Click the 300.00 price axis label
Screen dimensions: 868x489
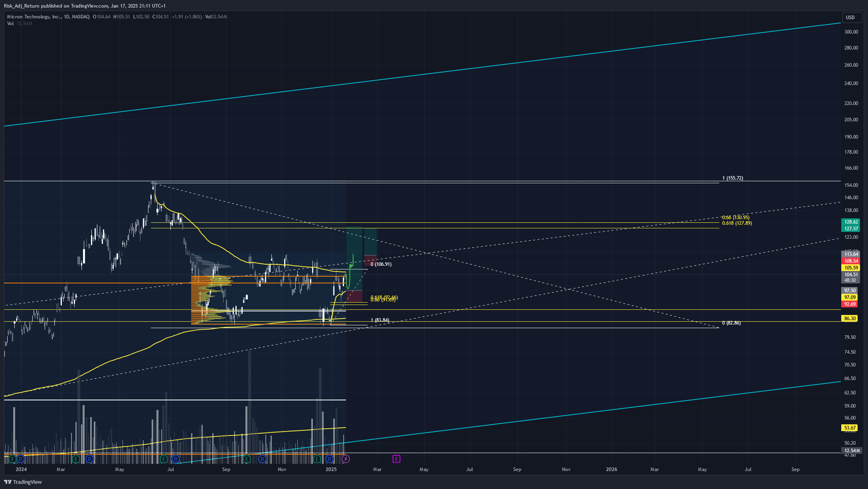pyautogui.click(x=851, y=32)
